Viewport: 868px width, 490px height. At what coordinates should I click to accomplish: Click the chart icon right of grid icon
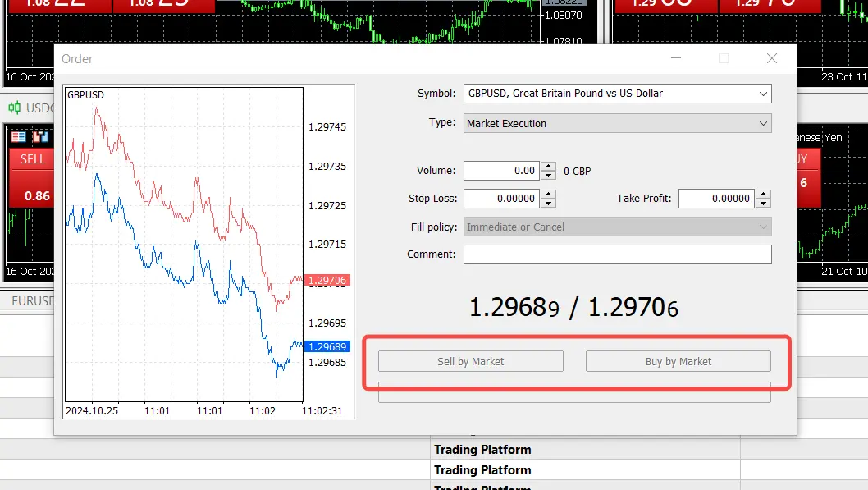tap(39, 137)
